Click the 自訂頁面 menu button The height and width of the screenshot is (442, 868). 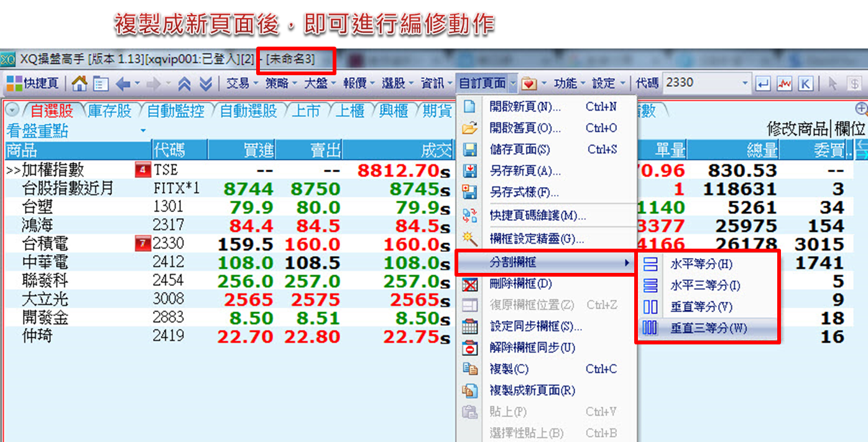(x=487, y=83)
